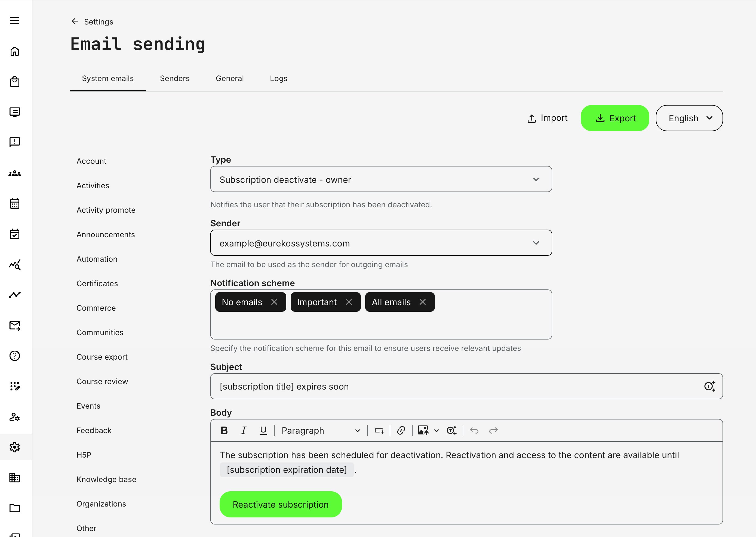Click the Import button

click(x=547, y=118)
